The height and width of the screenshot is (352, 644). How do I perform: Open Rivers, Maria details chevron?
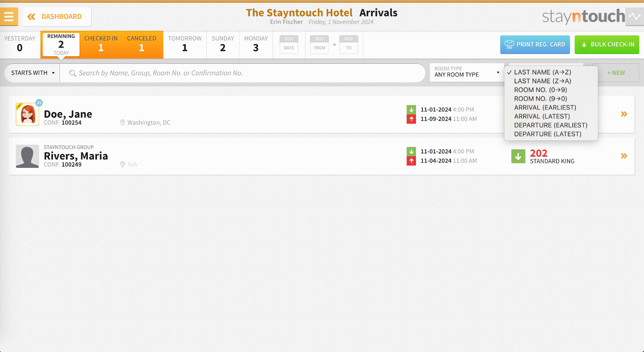point(624,156)
